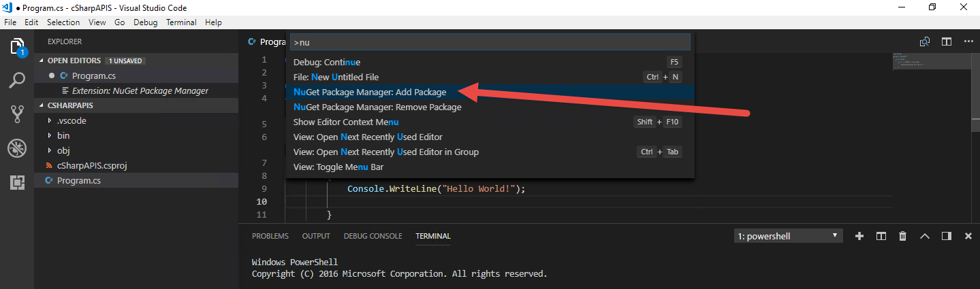Choose Show Editor Context Menu command
The width and height of the screenshot is (980, 289).
point(490,122)
